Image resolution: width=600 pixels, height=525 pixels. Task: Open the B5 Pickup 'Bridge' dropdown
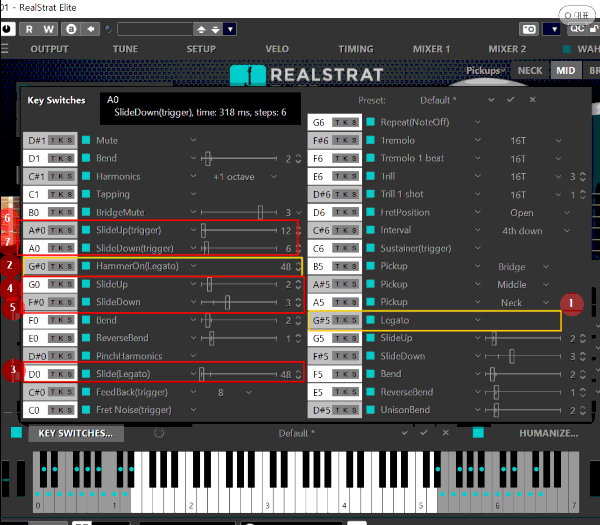click(x=523, y=266)
